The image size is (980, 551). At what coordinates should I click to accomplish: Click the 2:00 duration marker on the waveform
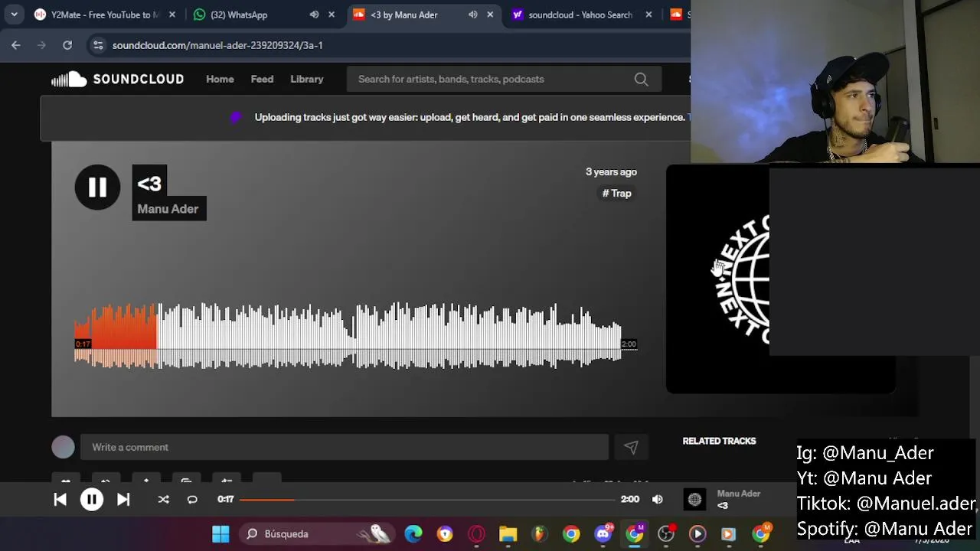point(629,344)
